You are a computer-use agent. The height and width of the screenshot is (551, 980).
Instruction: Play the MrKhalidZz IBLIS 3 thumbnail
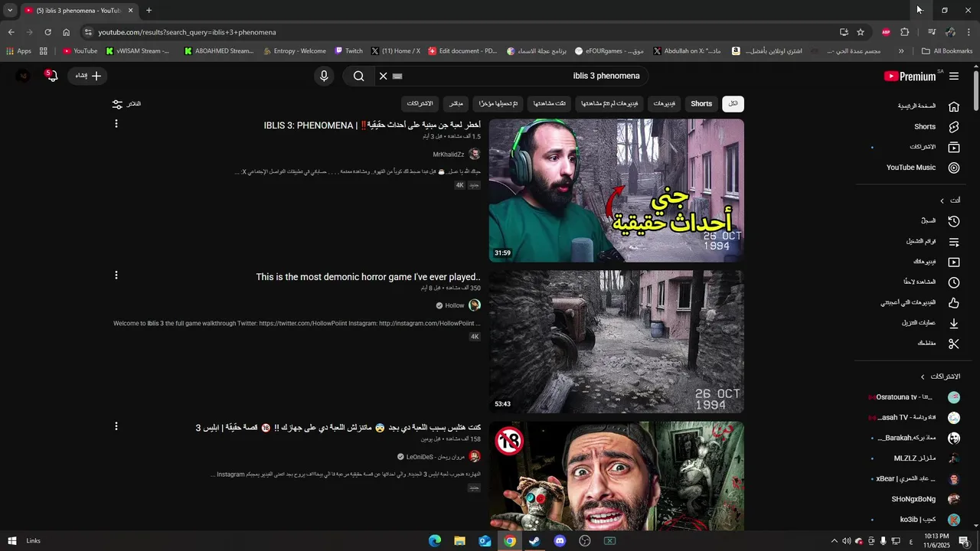[616, 191]
